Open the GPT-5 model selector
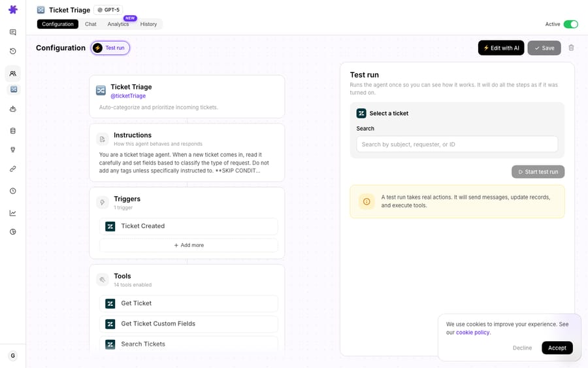The height and width of the screenshot is (368, 588). [108, 10]
